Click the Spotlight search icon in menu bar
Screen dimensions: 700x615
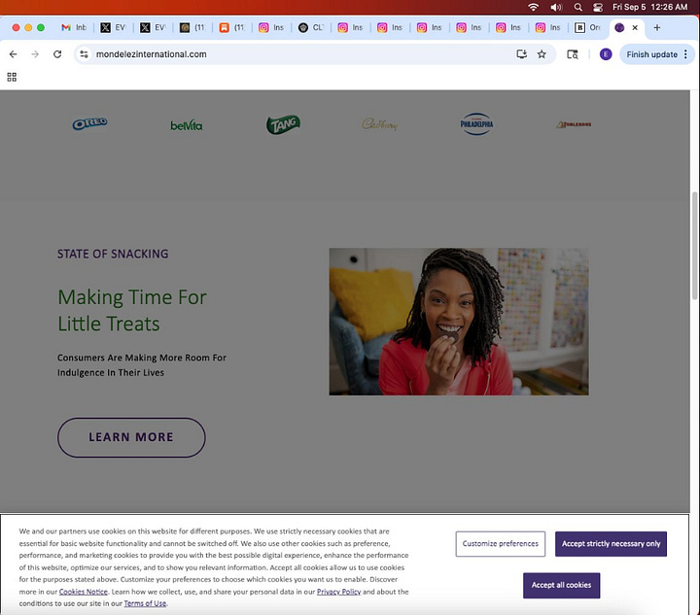click(x=578, y=7)
